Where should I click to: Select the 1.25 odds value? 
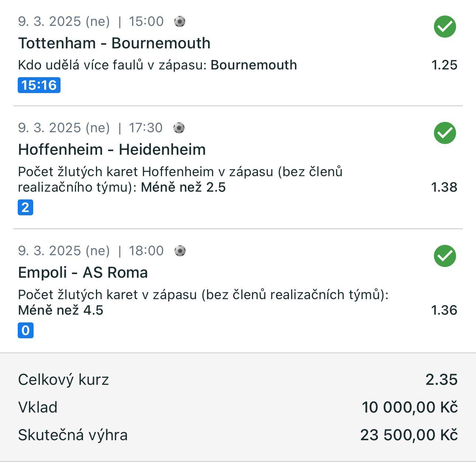click(x=444, y=65)
